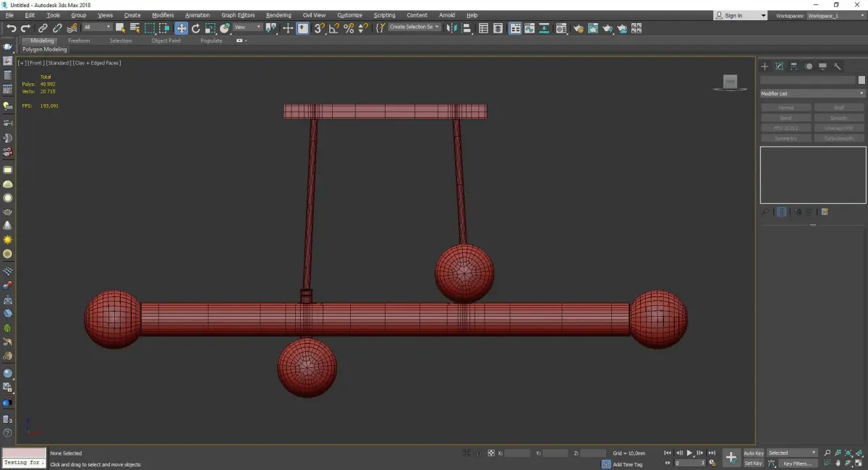Click the Shell modifier button
The width and height of the screenshot is (868, 470).
tap(839, 108)
